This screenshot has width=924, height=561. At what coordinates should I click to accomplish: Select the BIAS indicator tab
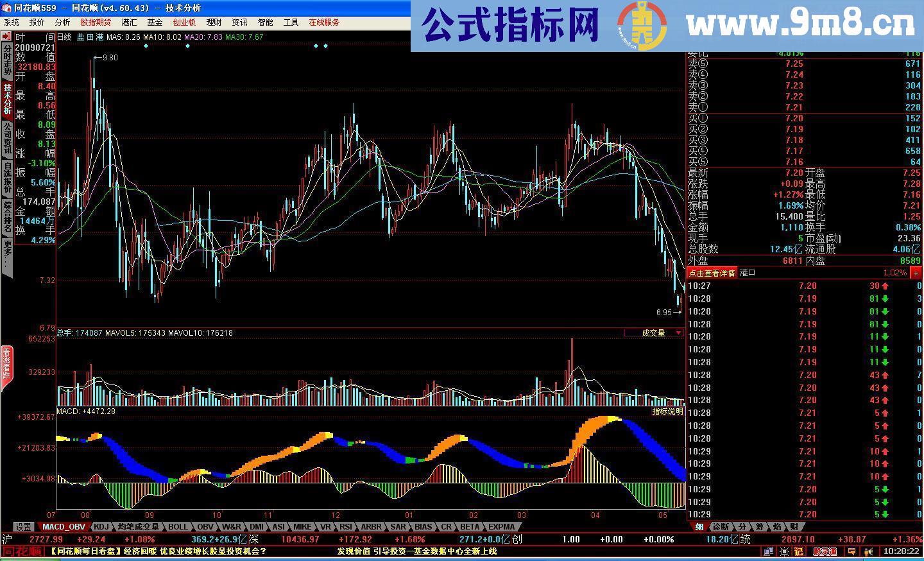423,527
